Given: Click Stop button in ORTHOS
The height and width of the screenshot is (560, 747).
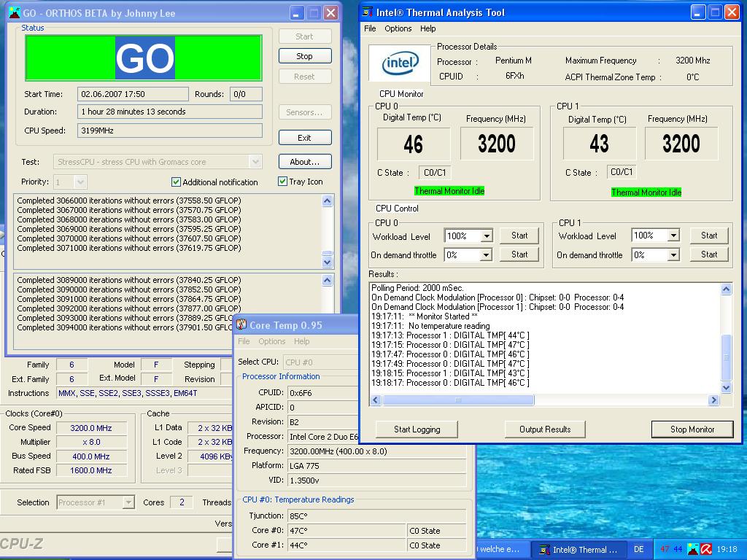Looking at the screenshot, I should pyautogui.click(x=304, y=56).
